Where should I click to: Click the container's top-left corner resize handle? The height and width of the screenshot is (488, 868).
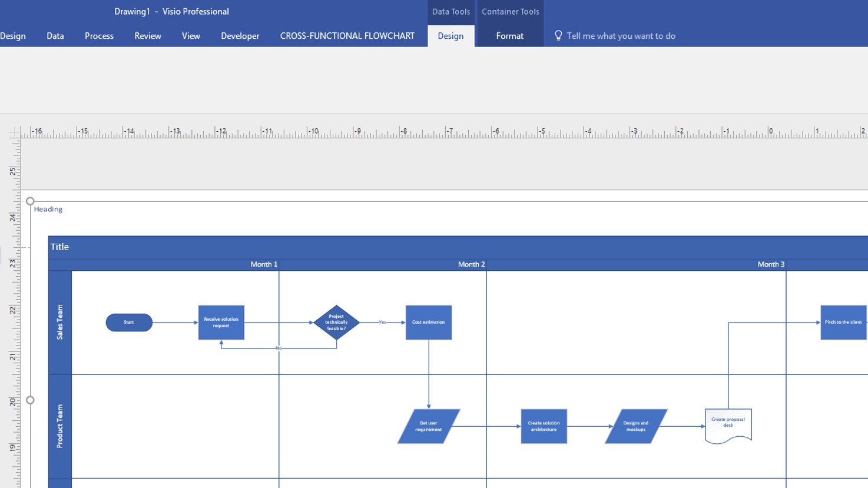pos(30,201)
